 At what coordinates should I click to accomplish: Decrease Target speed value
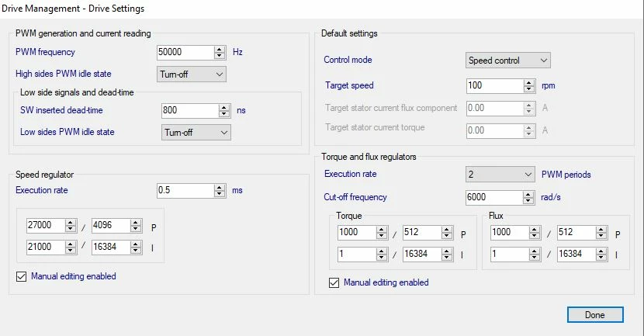click(x=529, y=89)
